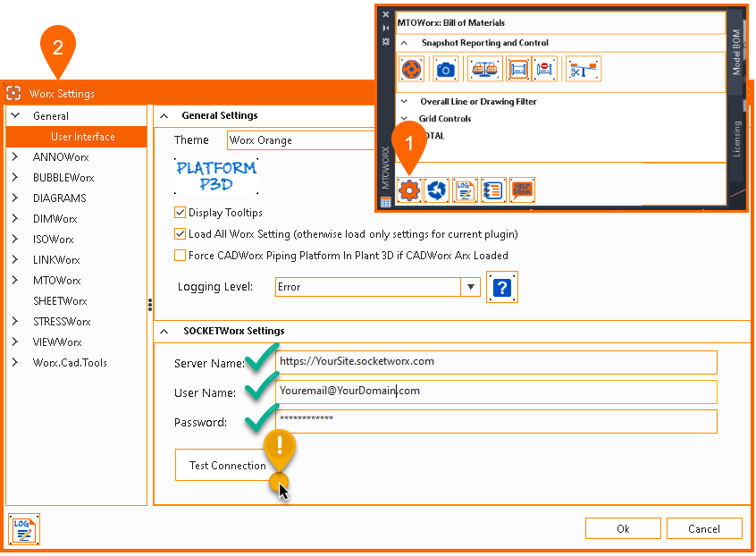
Task: Enable Force CADWorx Piping Platform checkbox
Action: click(180, 255)
